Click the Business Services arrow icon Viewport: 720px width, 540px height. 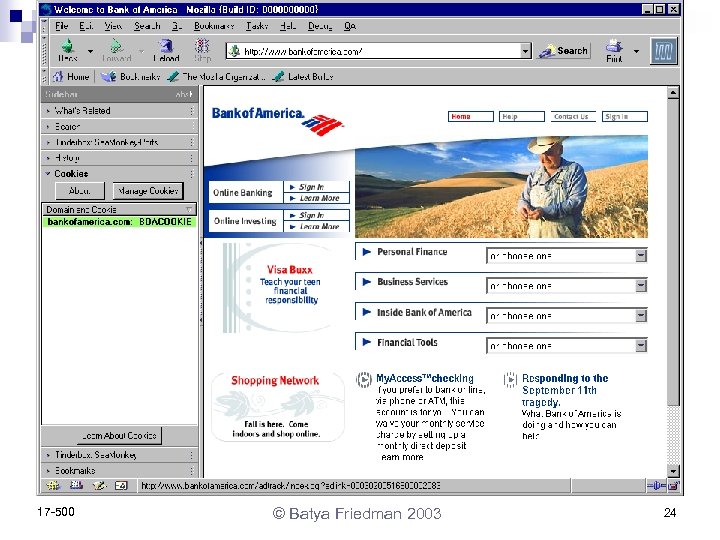[x=366, y=282]
